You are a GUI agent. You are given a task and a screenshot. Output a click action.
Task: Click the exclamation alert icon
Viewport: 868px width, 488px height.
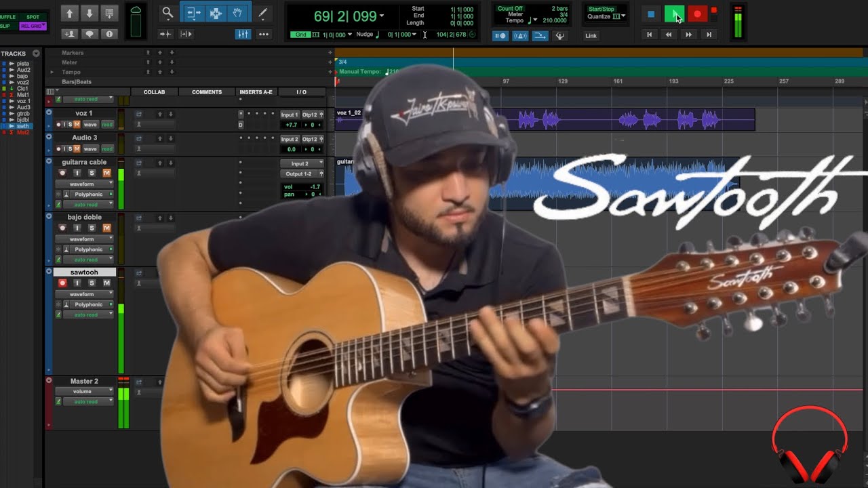click(108, 34)
